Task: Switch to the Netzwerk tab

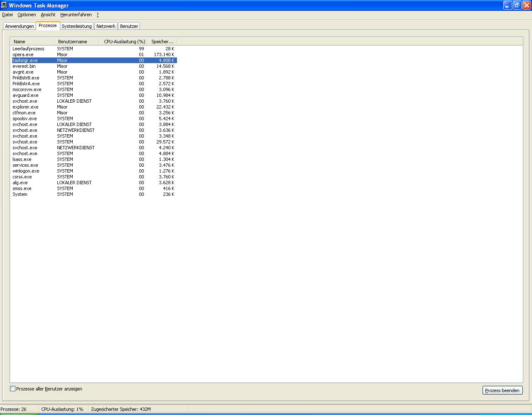Action: [x=106, y=26]
